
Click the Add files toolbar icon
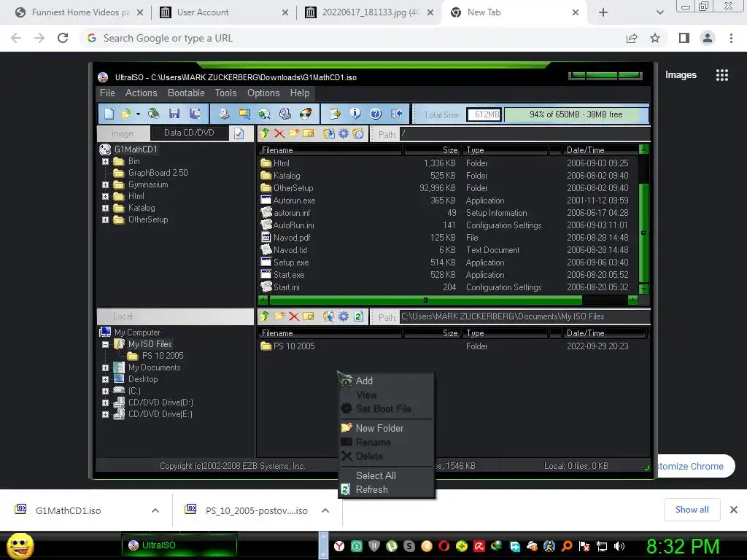(335, 114)
